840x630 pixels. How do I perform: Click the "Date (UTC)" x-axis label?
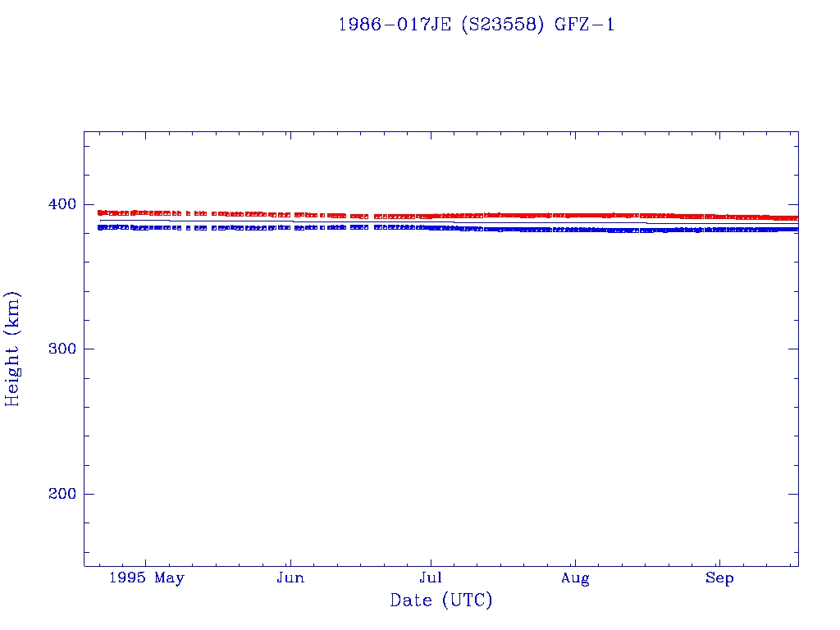[441, 600]
